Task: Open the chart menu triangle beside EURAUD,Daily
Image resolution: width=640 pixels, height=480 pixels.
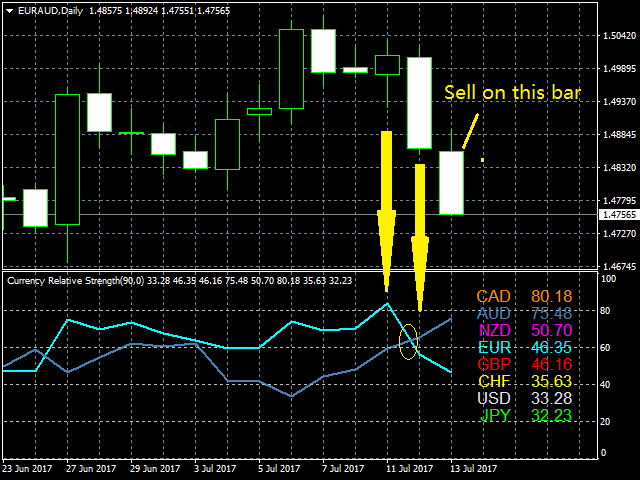Action: [x=9, y=11]
